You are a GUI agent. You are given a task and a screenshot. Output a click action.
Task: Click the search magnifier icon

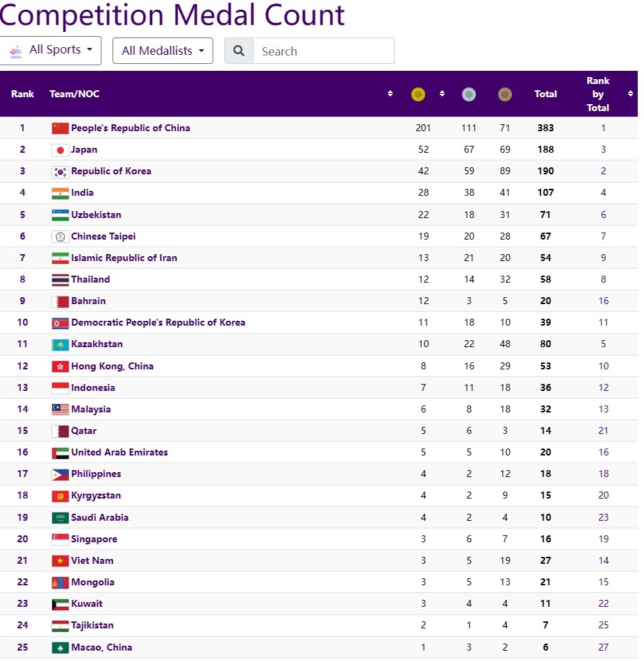click(239, 51)
